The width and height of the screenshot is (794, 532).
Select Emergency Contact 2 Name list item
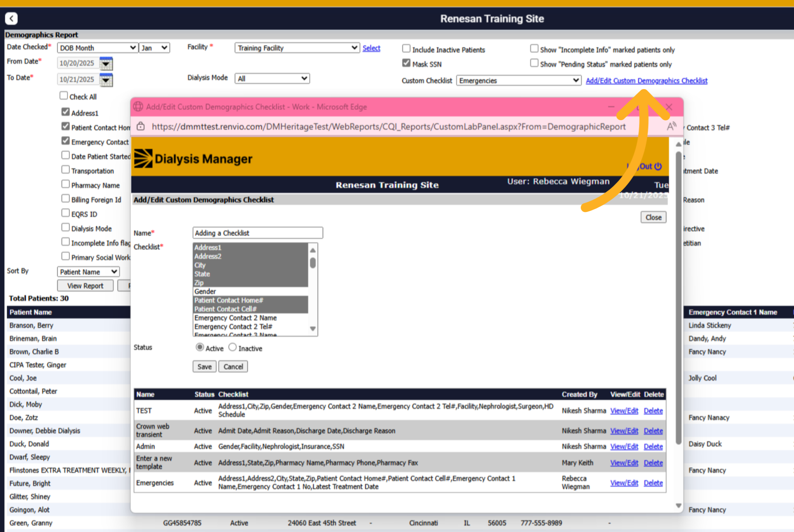(x=250, y=318)
